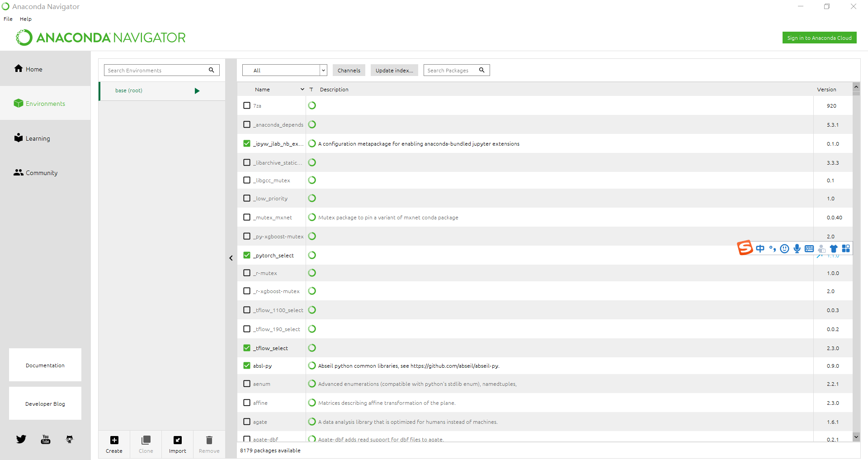Click Sogou emoji smiley icon
The width and height of the screenshot is (868, 460).
[785, 248]
